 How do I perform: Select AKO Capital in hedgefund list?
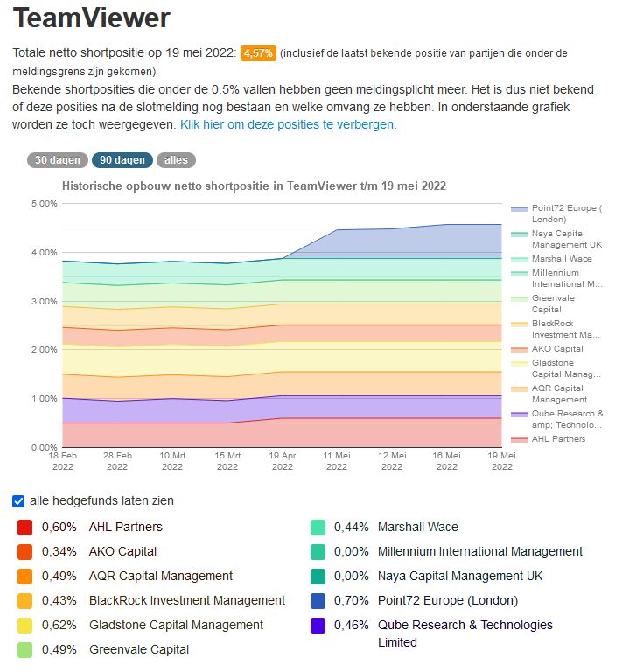pos(123,552)
